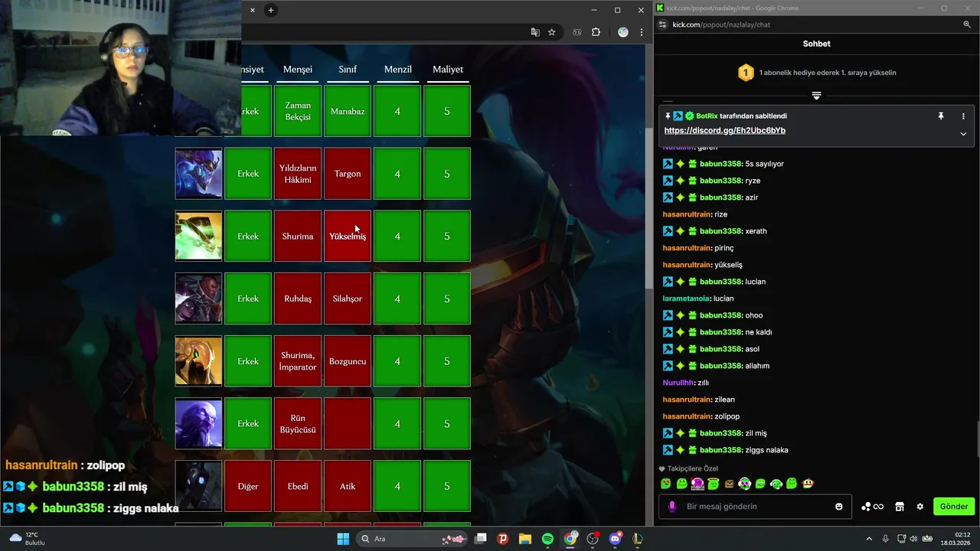Open a new browser tab
Viewport: 980px width, 551px height.
coord(270,10)
